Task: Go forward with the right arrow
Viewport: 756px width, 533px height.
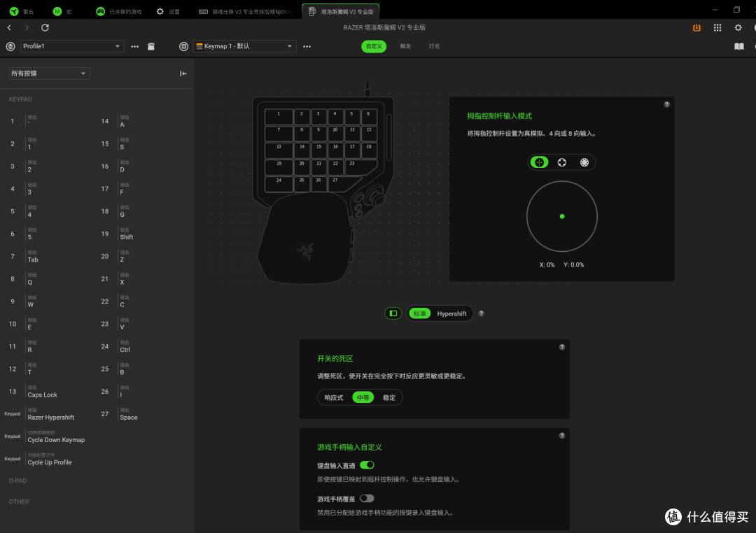Action: click(x=27, y=27)
